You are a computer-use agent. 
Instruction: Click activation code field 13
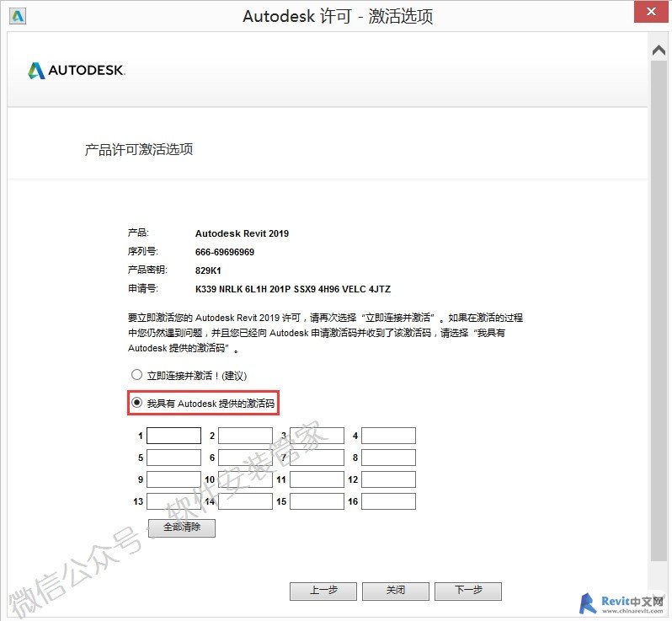point(173,501)
